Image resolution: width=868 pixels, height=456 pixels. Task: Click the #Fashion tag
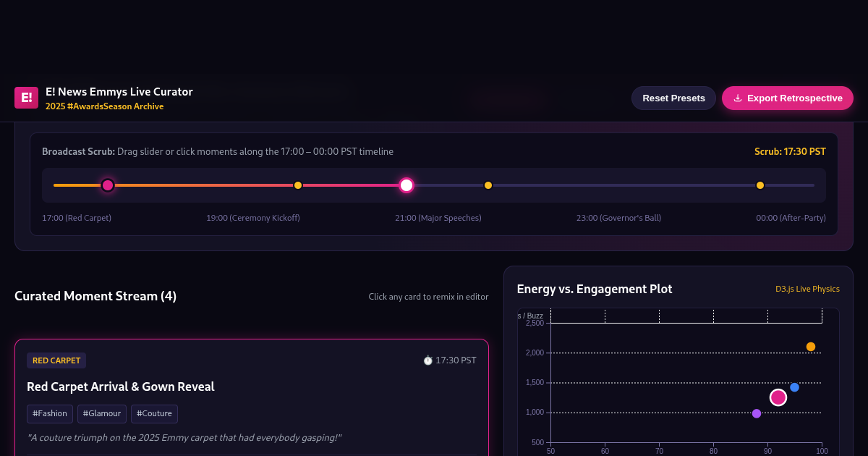[50, 414]
